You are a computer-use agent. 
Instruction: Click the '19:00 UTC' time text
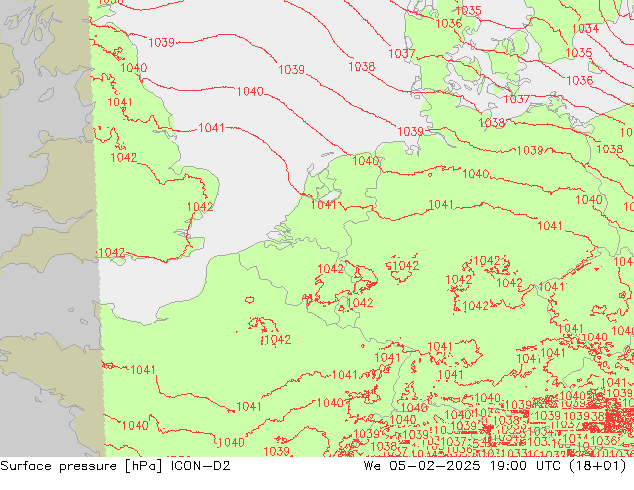pyautogui.click(x=525, y=466)
